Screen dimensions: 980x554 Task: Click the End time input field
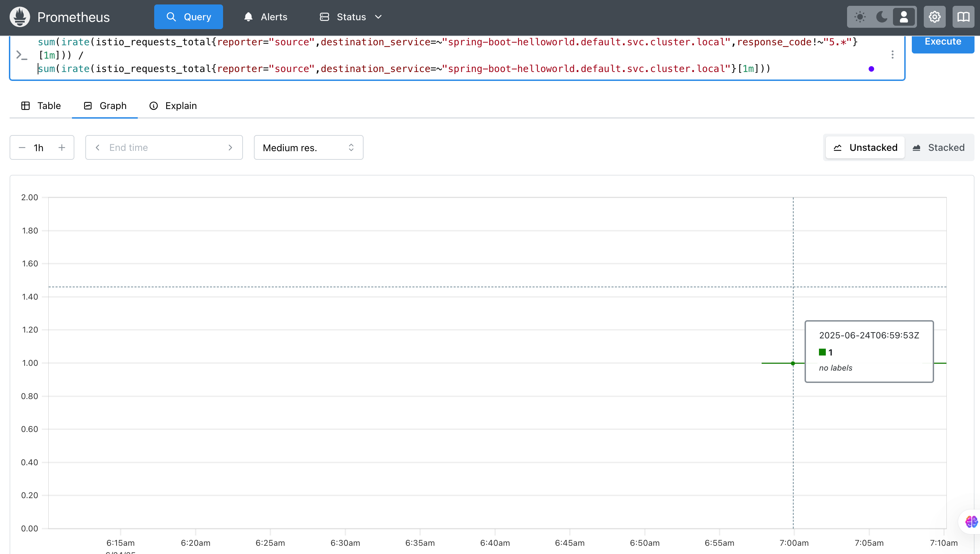tap(163, 148)
